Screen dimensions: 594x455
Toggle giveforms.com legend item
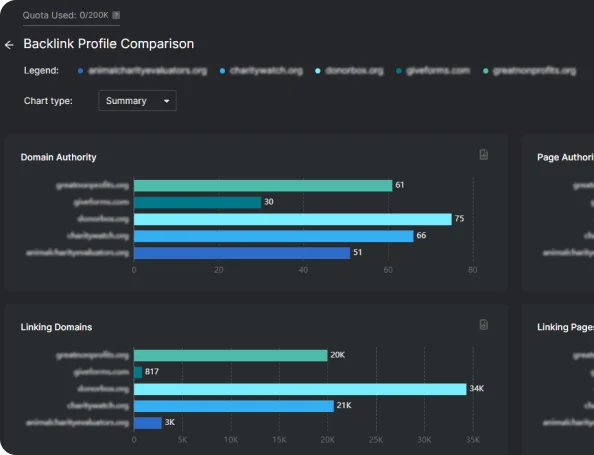[433, 71]
